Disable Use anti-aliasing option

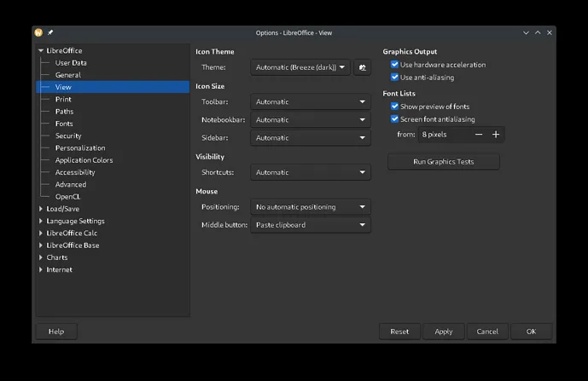coord(395,77)
